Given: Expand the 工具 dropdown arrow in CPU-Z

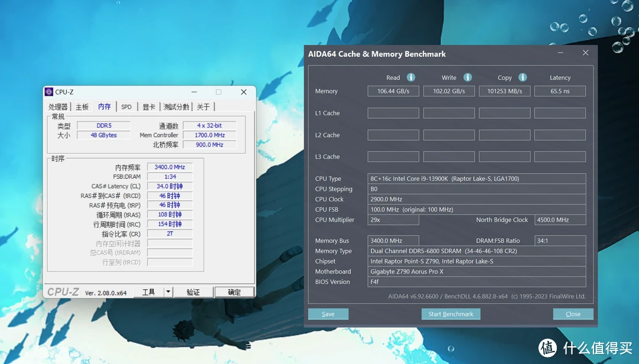Looking at the screenshot, I should (168, 292).
